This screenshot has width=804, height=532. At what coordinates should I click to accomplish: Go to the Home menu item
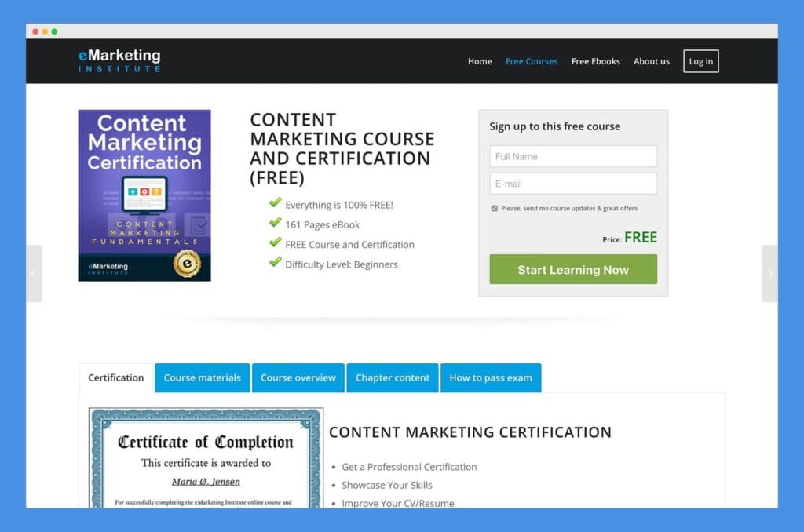(x=480, y=61)
